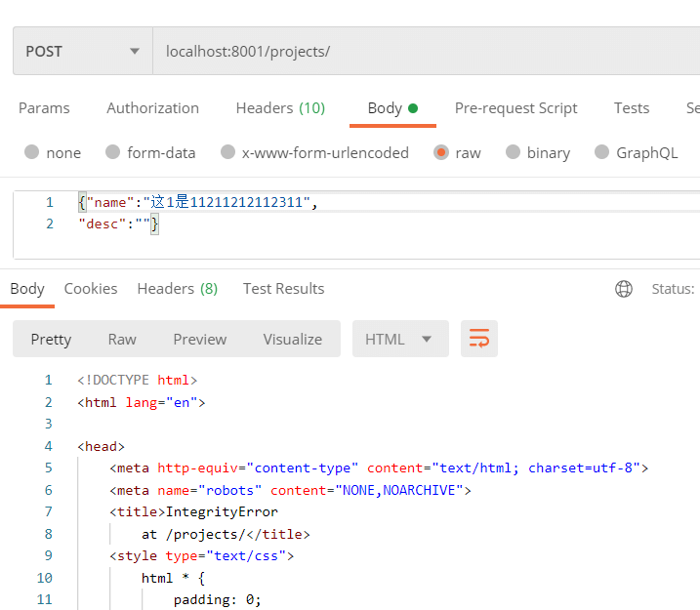This screenshot has height=610, width=700.
Task: Select x-www-form-urlencoded body type
Action: pos(314,152)
